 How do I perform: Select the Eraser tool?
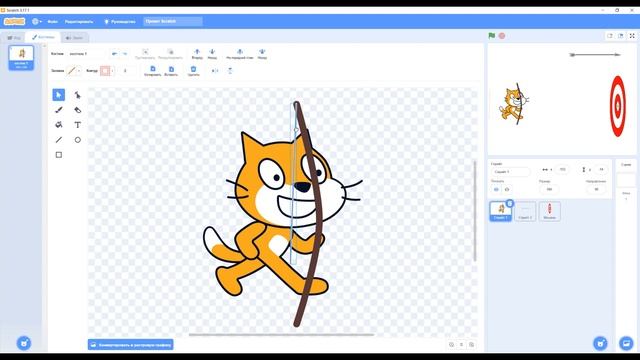(78, 110)
